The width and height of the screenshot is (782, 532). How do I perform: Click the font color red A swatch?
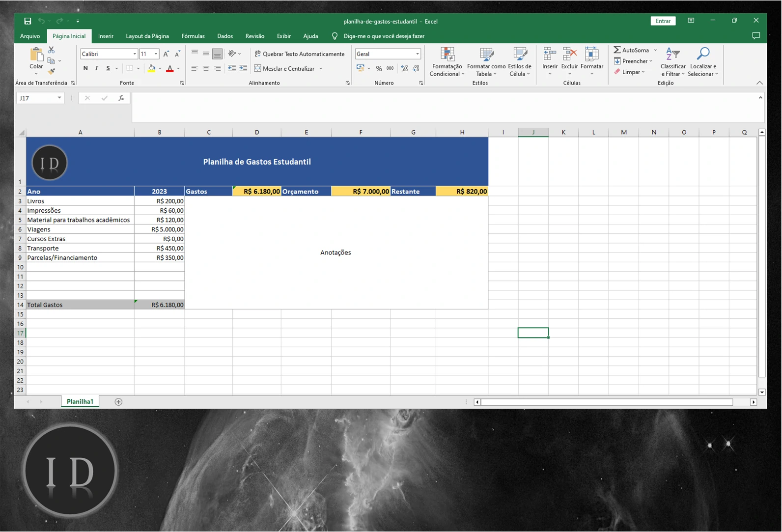170,69
